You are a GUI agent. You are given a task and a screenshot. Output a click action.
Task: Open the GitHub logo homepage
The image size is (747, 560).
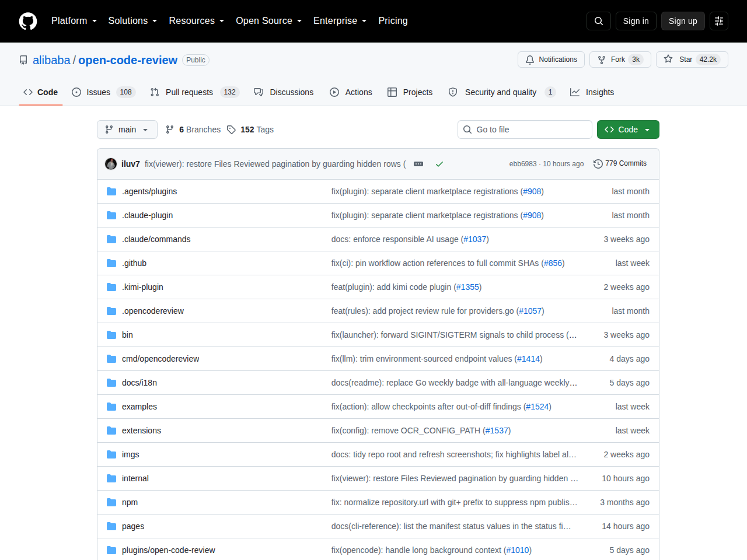point(28,21)
